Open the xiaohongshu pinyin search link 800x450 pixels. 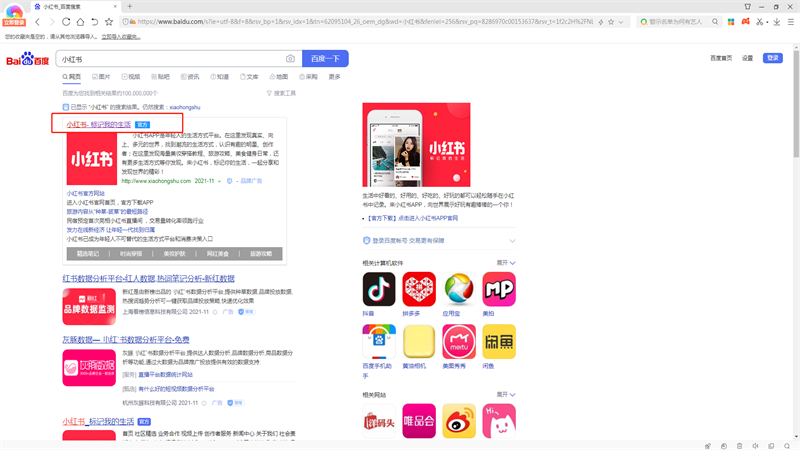point(185,107)
